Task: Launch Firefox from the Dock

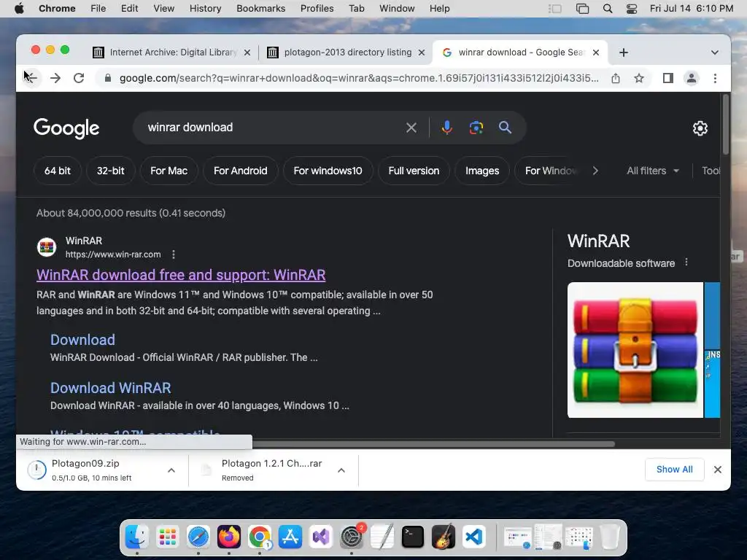Action: pyautogui.click(x=228, y=537)
